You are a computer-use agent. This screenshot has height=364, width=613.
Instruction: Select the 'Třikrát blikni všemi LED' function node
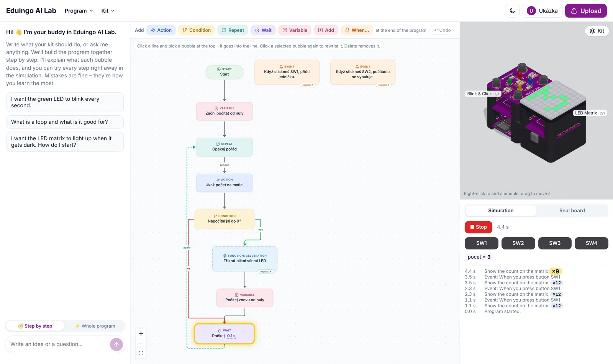click(245, 259)
